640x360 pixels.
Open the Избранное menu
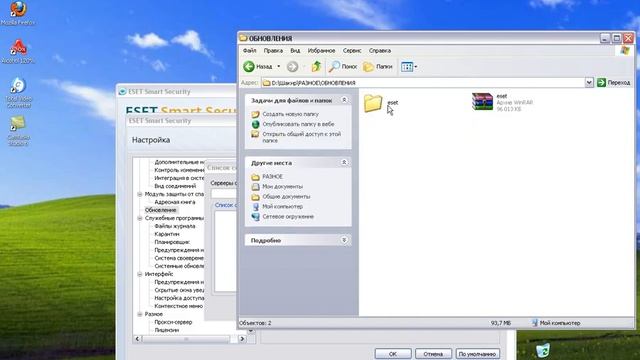point(321,51)
